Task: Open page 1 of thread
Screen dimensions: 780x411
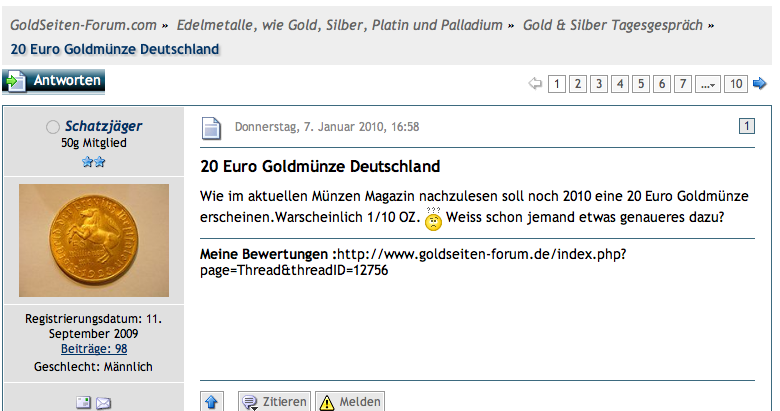Action: (557, 84)
